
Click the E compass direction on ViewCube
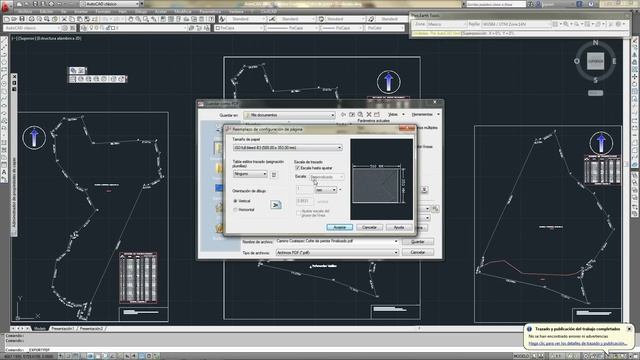tap(614, 61)
